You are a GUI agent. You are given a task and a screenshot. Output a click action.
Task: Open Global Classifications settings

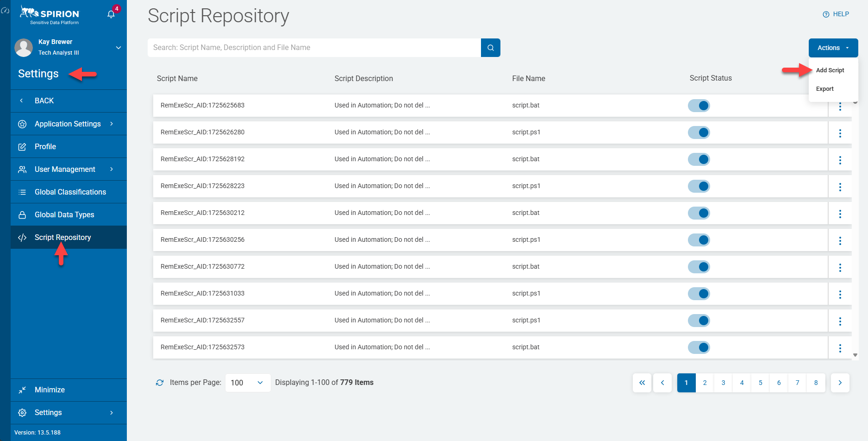pos(70,192)
